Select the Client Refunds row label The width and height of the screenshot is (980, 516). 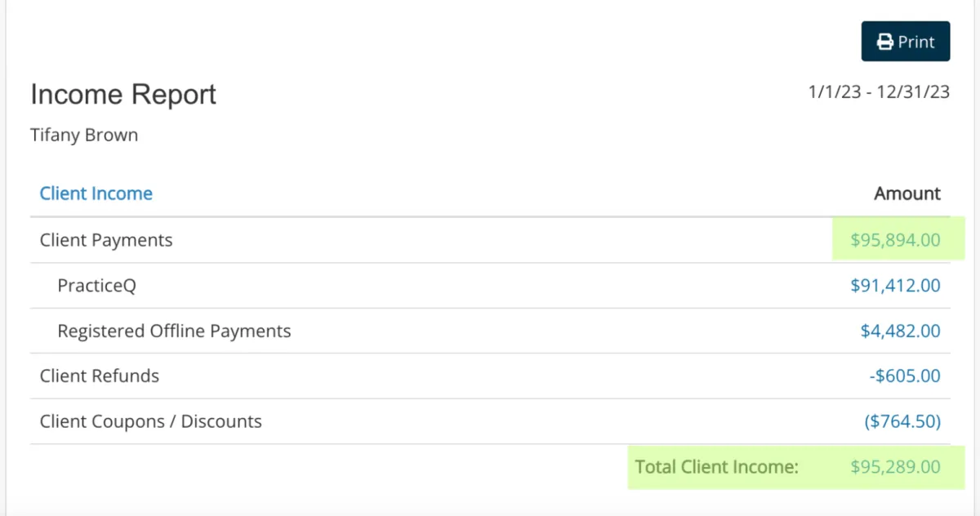(x=100, y=376)
